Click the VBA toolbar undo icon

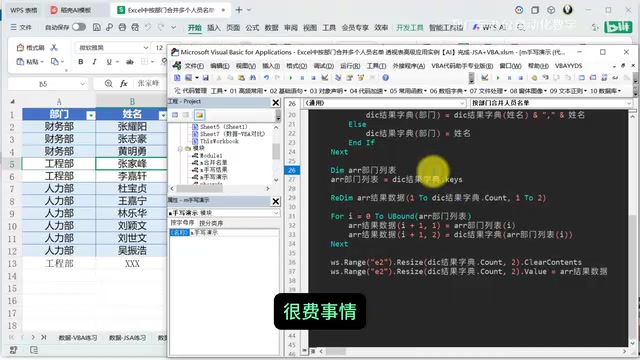[x=267, y=78]
